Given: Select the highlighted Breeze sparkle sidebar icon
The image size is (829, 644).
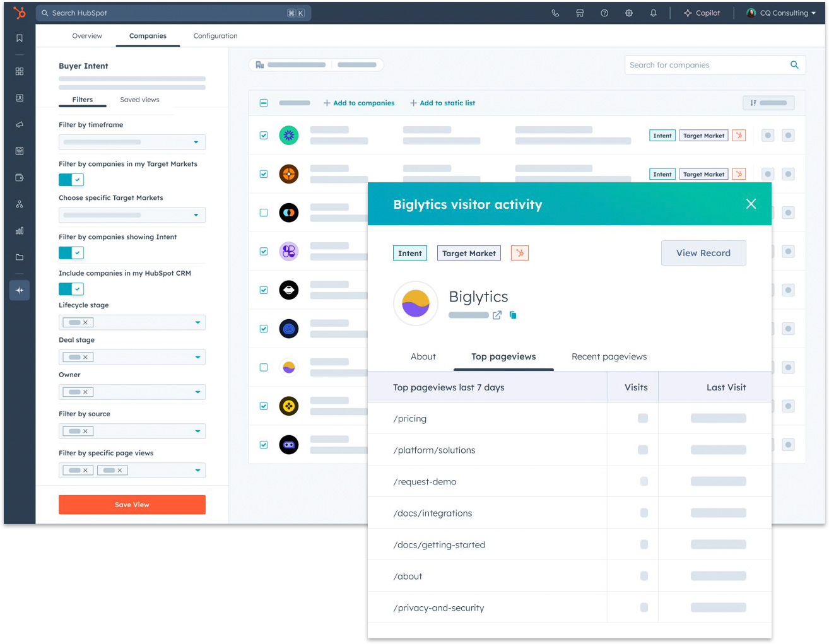Looking at the screenshot, I should (20, 290).
